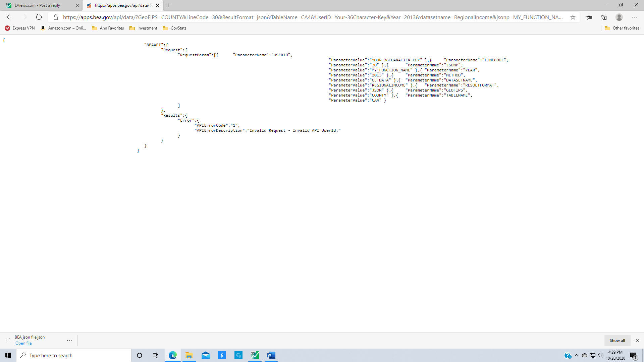Click the back navigation arrow

coord(9,17)
